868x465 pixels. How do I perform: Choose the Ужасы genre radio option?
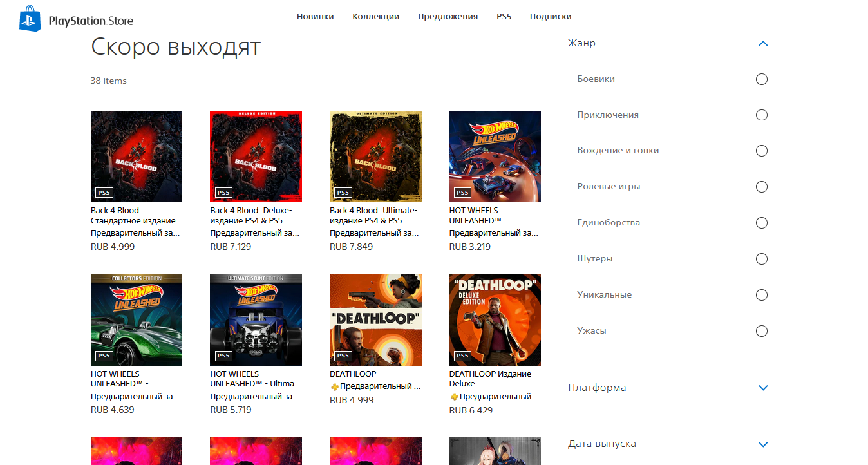click(x=762, y=331)
